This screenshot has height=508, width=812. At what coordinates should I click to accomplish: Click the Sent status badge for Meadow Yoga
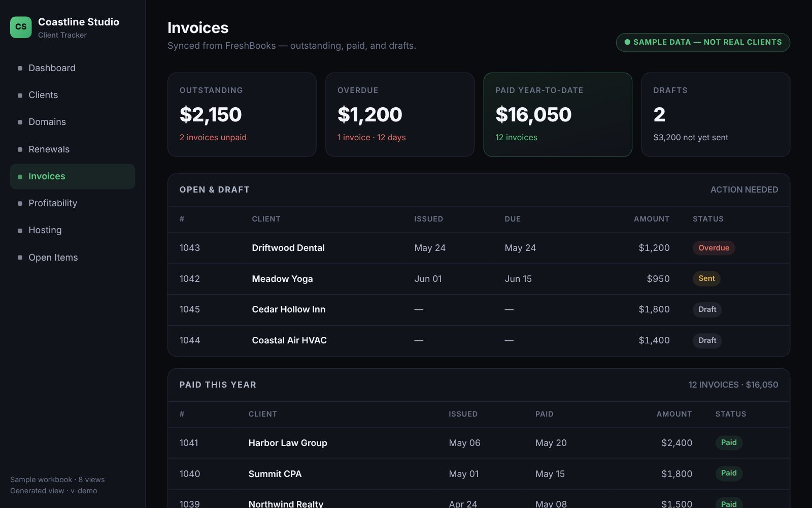coord(706,278)
